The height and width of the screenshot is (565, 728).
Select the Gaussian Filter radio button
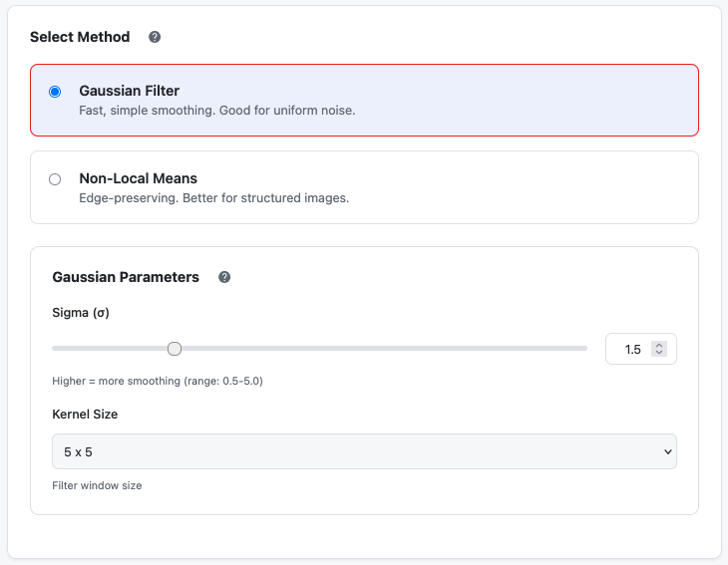(x=55, y=92)
